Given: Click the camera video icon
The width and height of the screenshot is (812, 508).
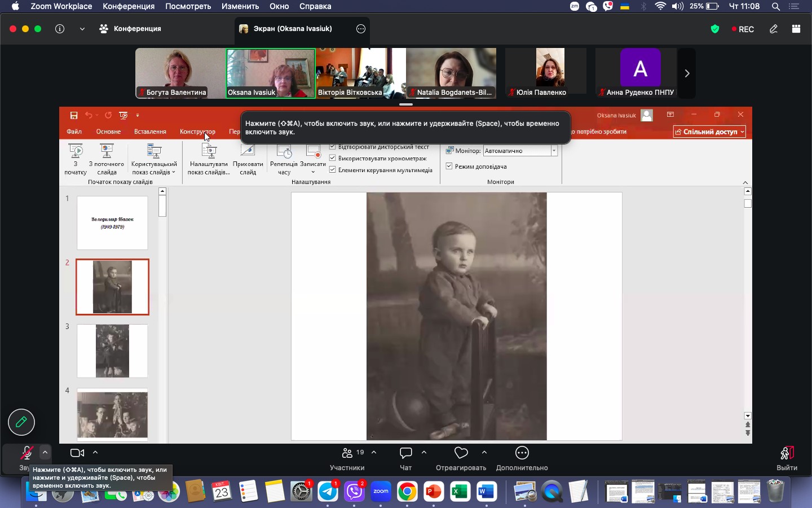Looking at the screenshot, I should click(77, 453).
